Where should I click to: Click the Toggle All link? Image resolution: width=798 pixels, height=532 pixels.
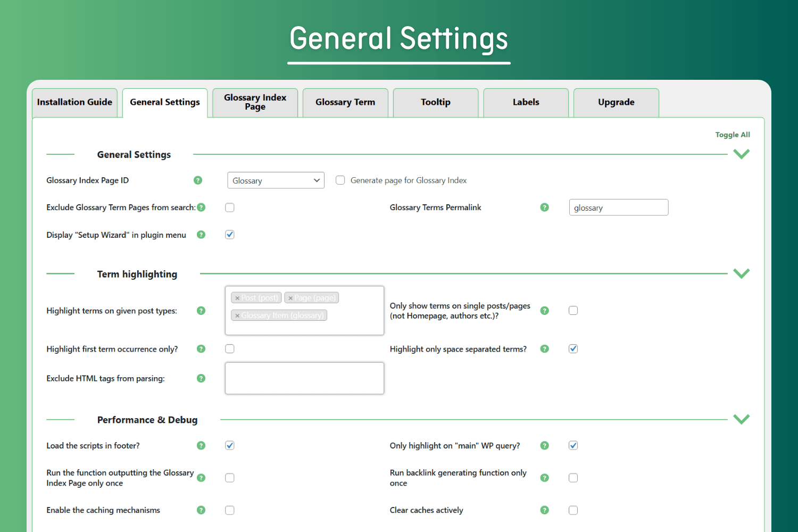(x=733, y=135)
